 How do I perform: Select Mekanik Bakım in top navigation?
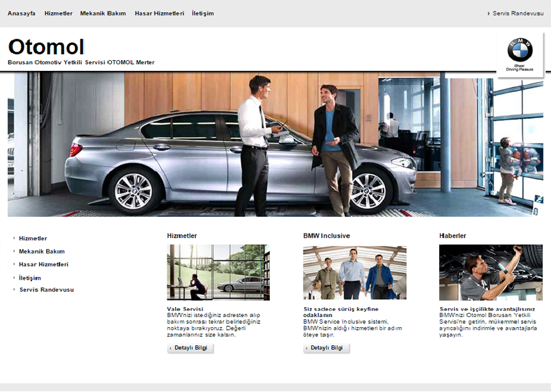tap(103, 13)
